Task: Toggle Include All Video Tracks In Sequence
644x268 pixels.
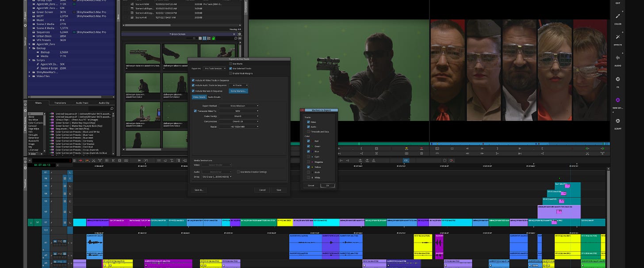Action: point(193,80)
